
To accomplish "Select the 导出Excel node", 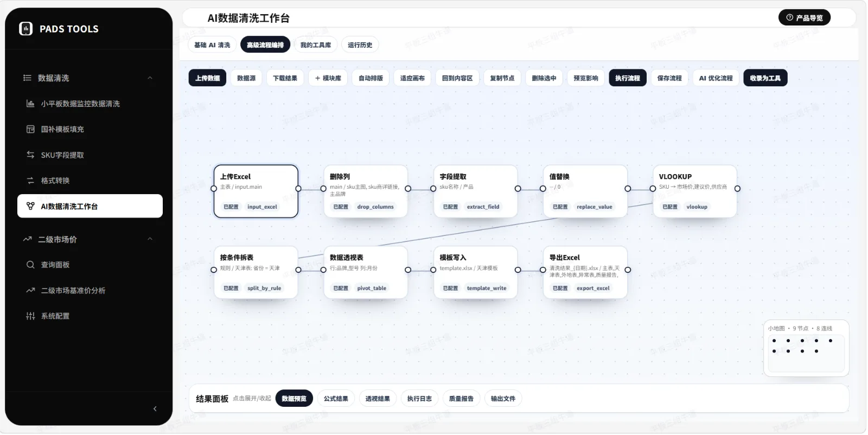I will pos(585,273).
